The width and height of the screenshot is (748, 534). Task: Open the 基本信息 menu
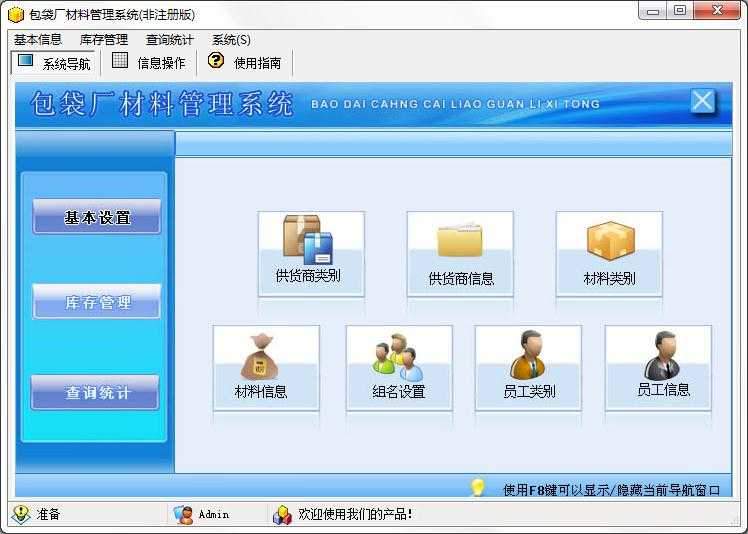pyautogui.click(x=38, y=40)
